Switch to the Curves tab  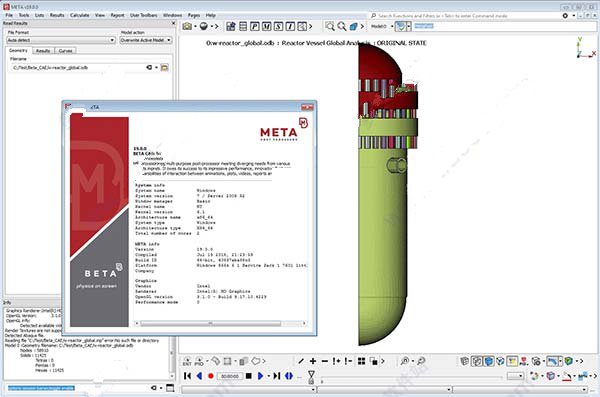pos(65,51)
